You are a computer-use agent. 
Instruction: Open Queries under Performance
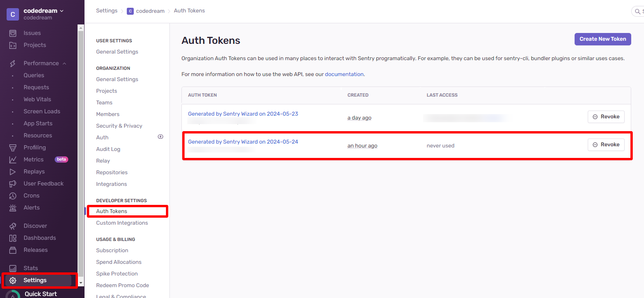coord(34,75)
